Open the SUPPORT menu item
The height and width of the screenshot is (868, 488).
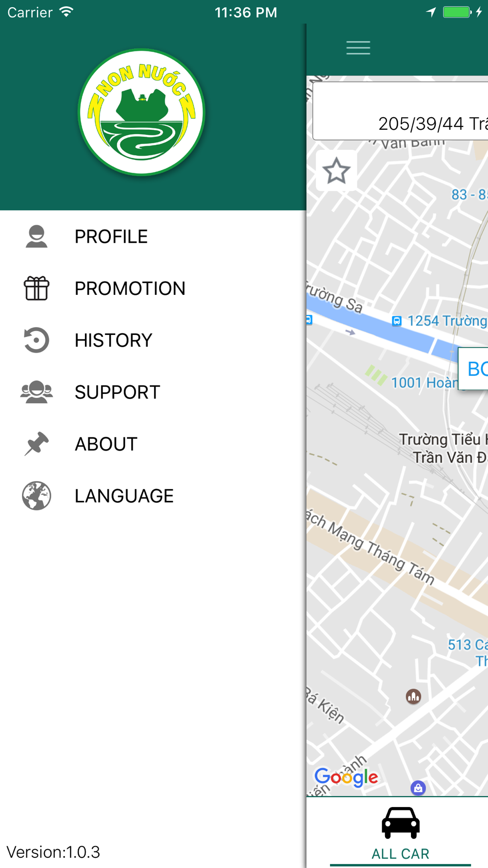(x=153, y=392)
